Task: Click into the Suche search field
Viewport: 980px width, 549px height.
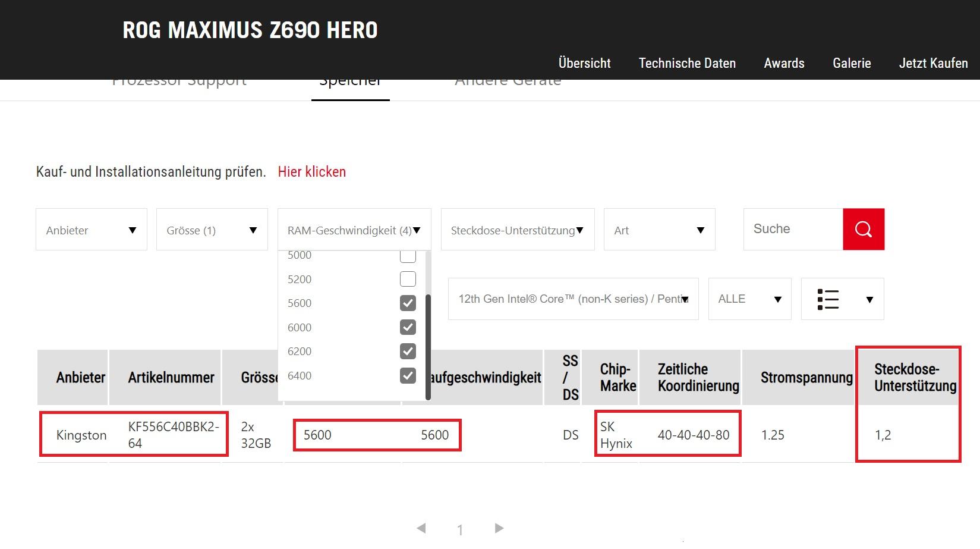Action: click(x=793, y=229)
